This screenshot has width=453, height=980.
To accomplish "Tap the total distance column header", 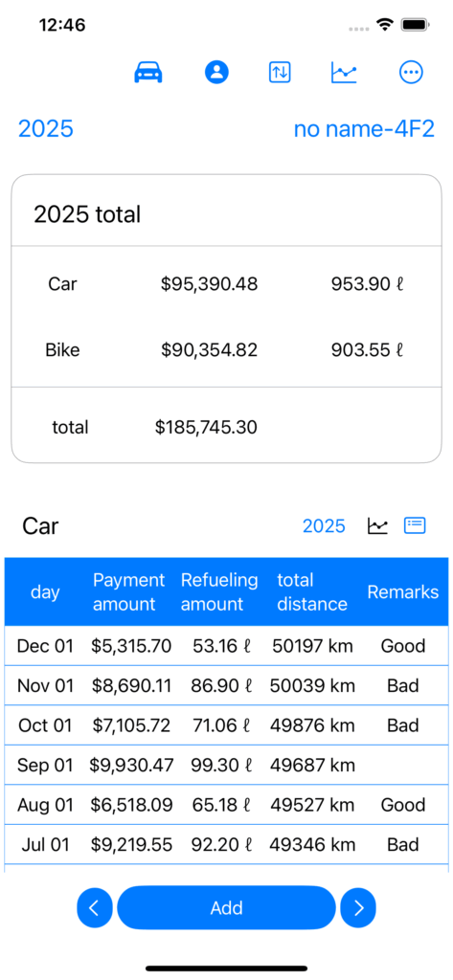I will point(312,591).
